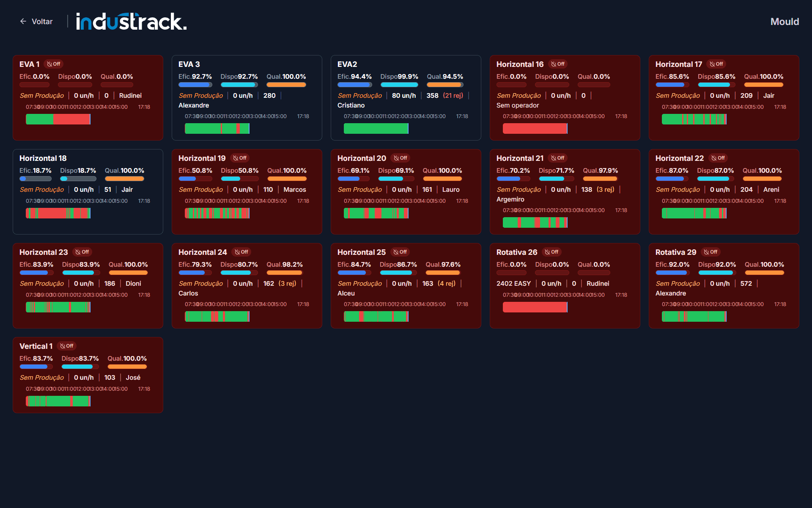Open the Rotativa 29 card title
This screenshot has height=508, width=812.
[x=676, y=252]
